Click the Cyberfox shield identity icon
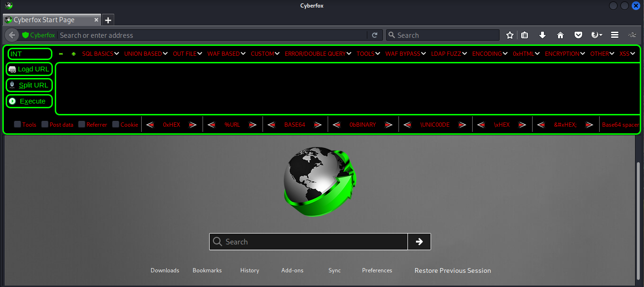 (25, 35)
